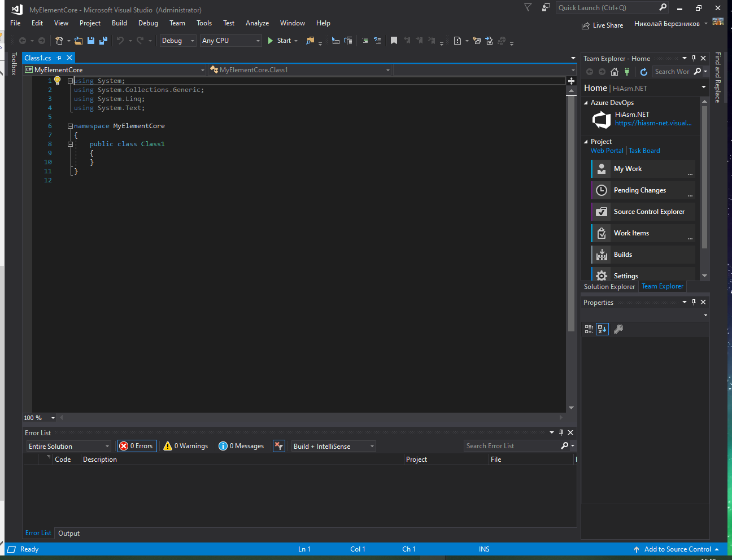Open the Debug configuration dropdown
Image resolution: width=732 pixels, height=560 pixels.
click(177, 41)
